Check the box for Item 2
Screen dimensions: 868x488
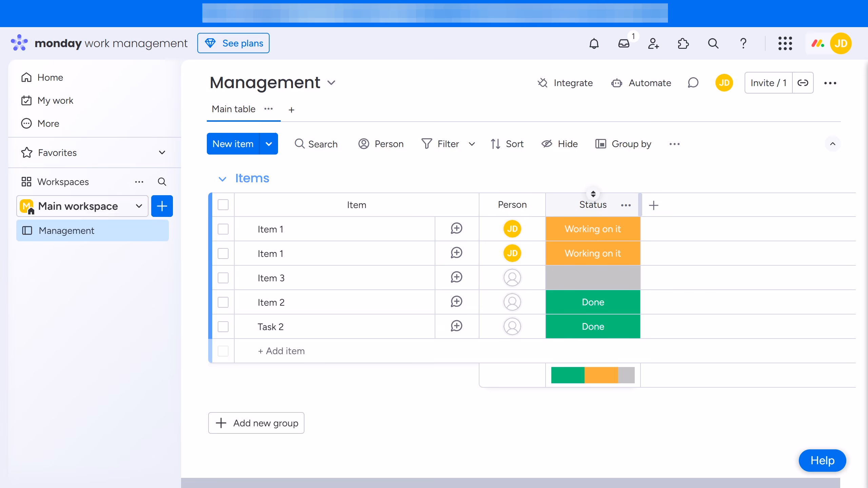(x=223, y=302)
